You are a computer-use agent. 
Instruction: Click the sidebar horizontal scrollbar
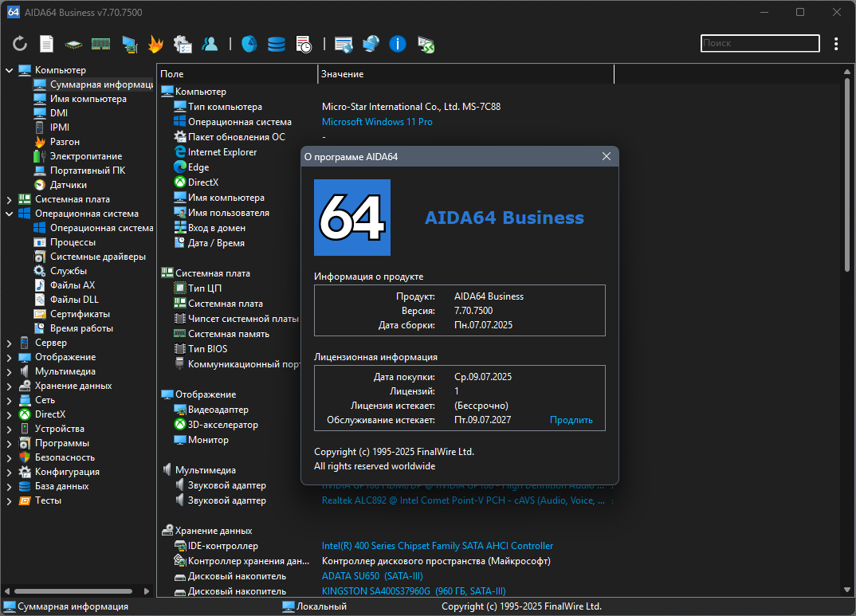[x=73, y=591]
